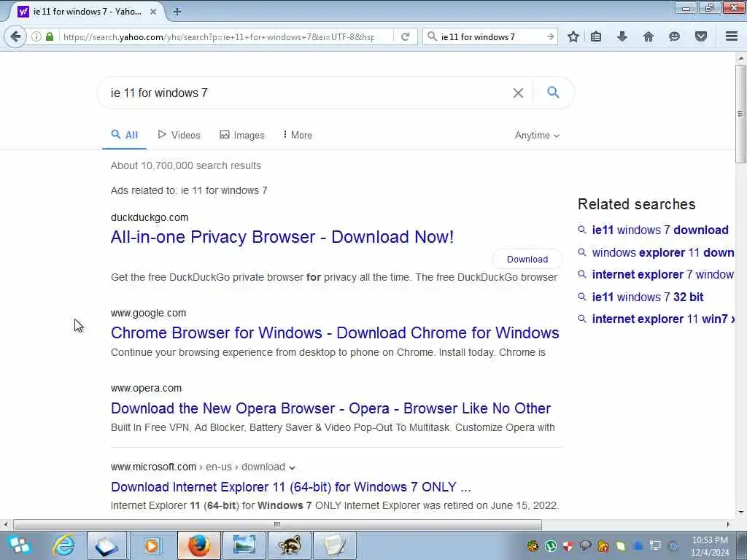Clear the Yahoo search field with X
Screen dimensions: 747x560
518,93
